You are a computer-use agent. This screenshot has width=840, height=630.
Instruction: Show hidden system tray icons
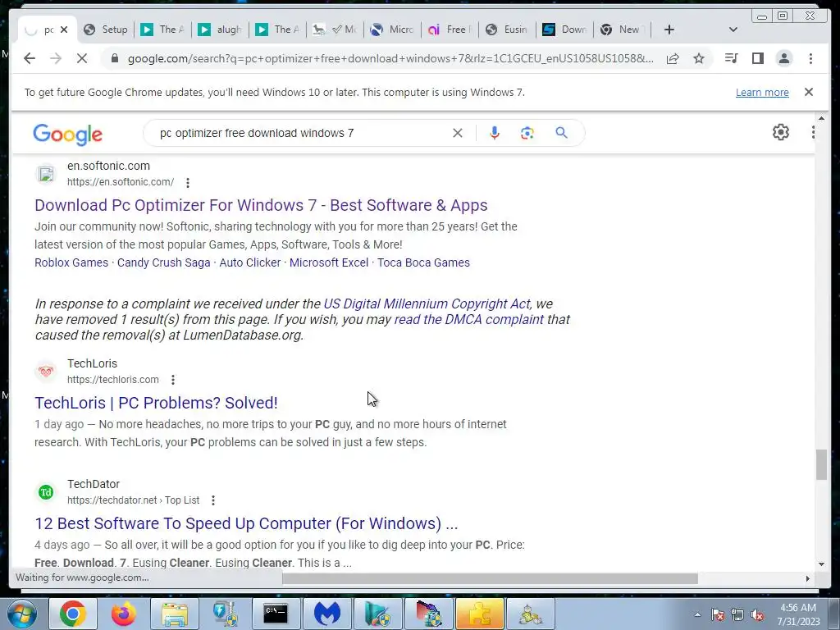[x=697, y=614]
